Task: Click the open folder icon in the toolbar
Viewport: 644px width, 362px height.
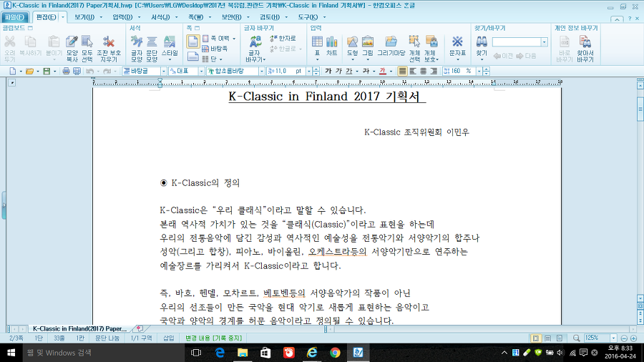Action: [29, 71]
